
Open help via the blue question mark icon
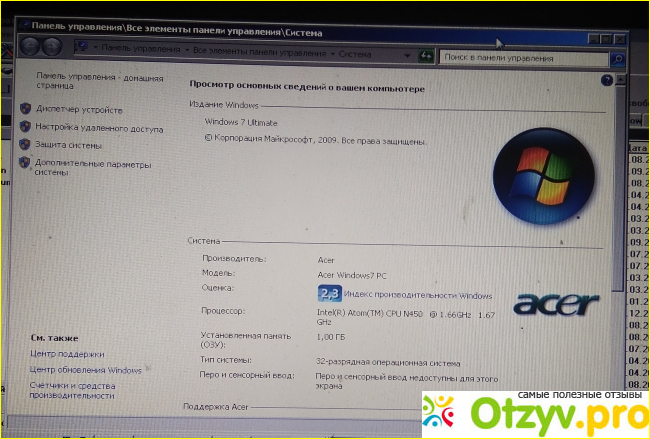tap(606, 79)
